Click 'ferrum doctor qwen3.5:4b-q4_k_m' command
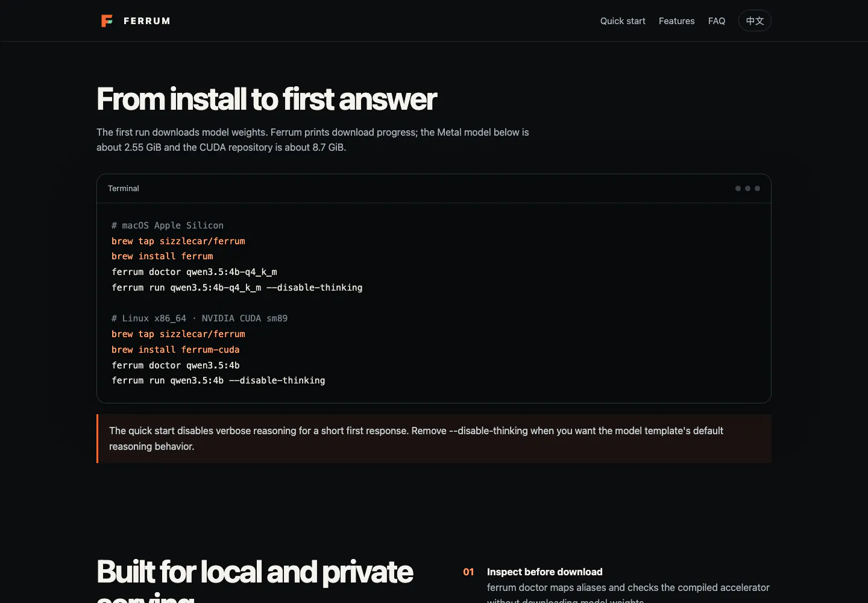868x603 pixels. [x=194, y=272]
